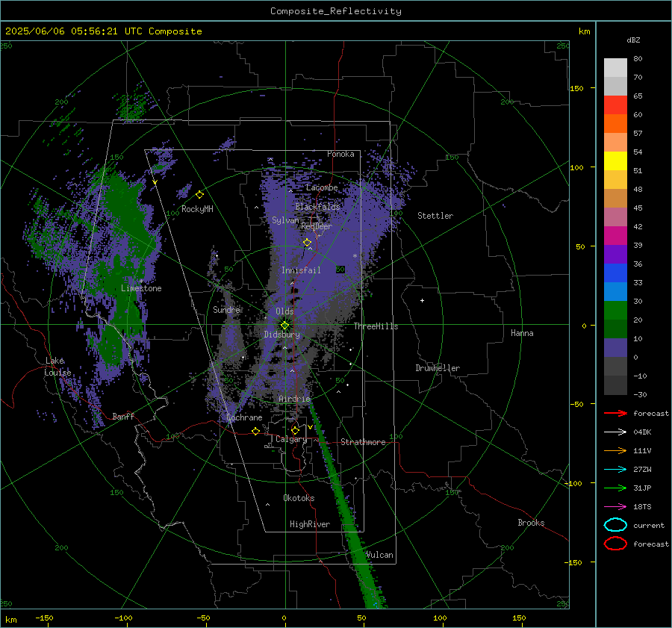The image size is (672, 628).
Task: Click the Brooks city label
Action: (531, 523)
